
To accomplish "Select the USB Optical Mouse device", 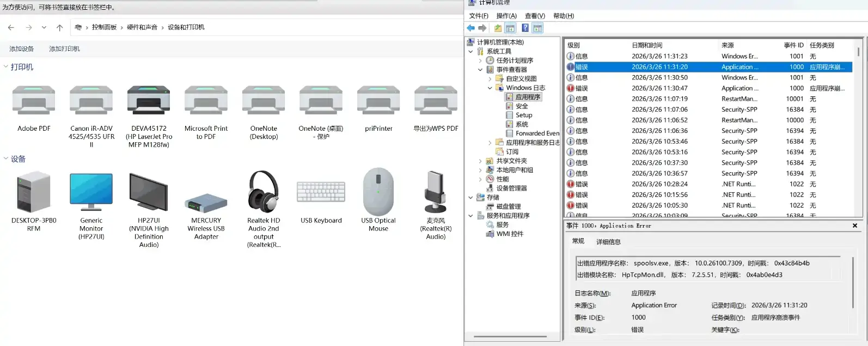I will click(x=378, y=191).
